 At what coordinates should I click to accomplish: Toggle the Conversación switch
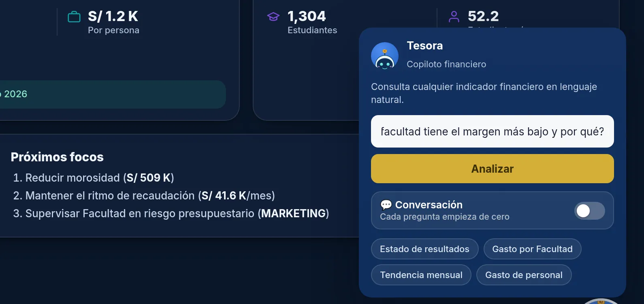589,211
